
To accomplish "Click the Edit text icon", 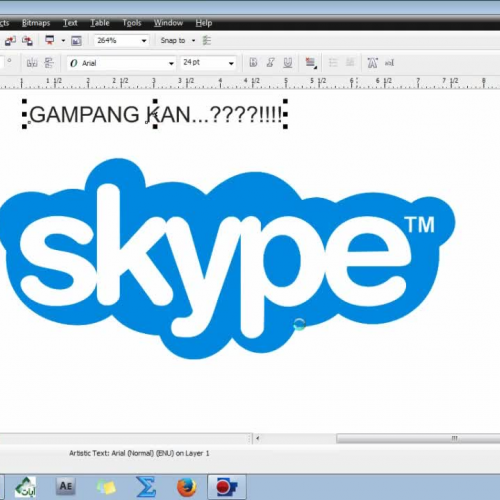I will click(x=389, y=63).
